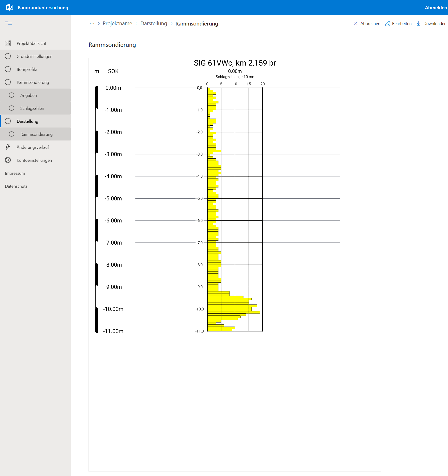
Task: Select the Schlagzahlen circle step
Action: pyautogui.click(x=12, y=108)
